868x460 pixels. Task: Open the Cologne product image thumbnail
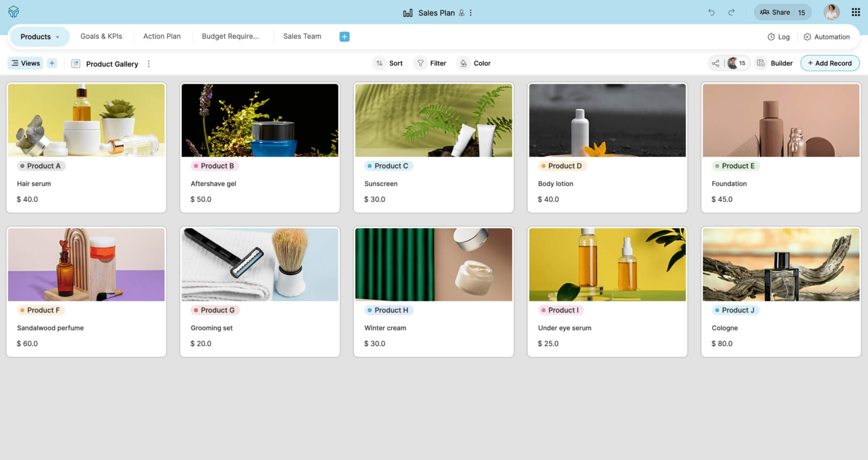tap(781, 264)
